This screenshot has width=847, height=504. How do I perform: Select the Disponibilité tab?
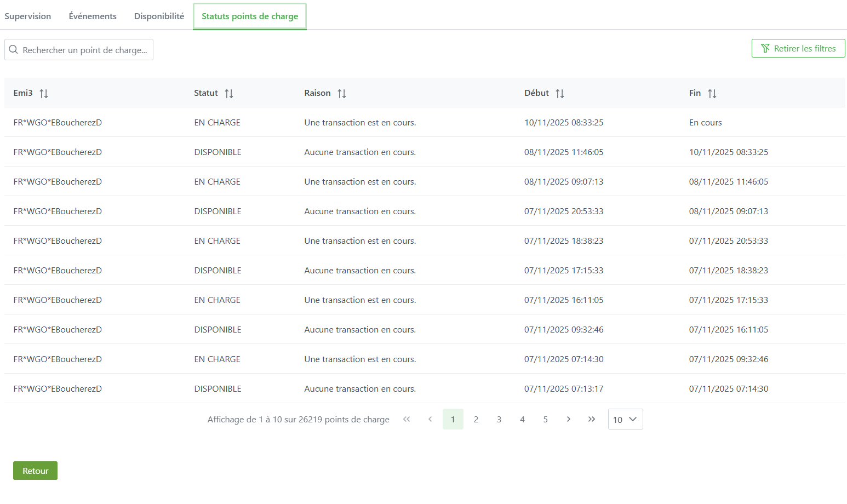[x=159, y=16]
